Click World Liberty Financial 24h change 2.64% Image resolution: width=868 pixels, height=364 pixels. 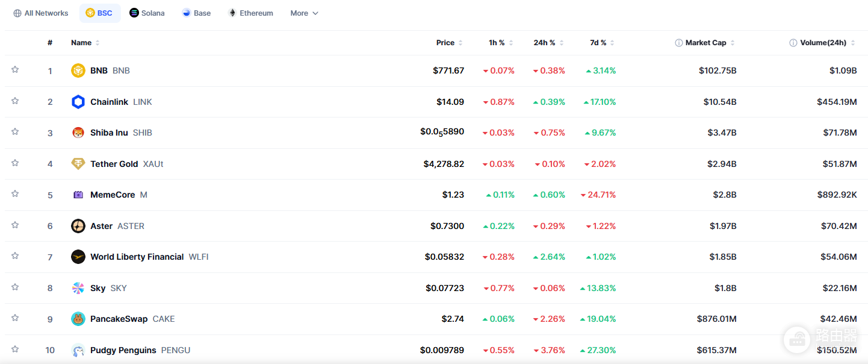(x=549, y=257)
